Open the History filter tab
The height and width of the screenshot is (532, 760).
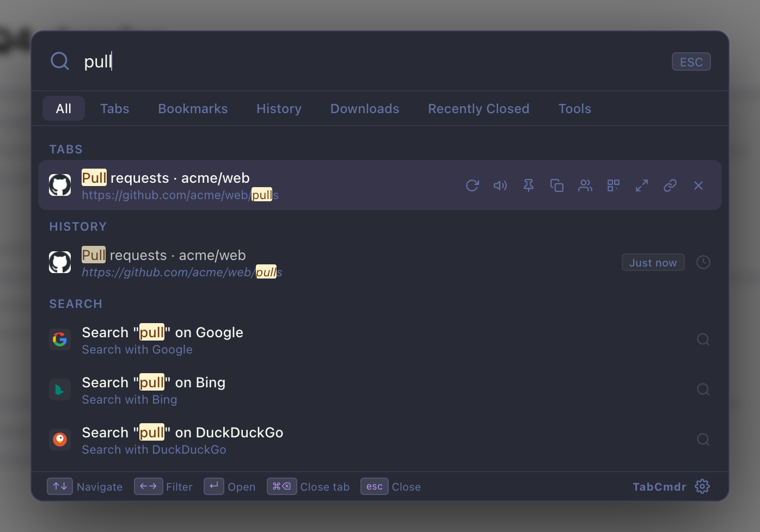[x=279, y=108]
